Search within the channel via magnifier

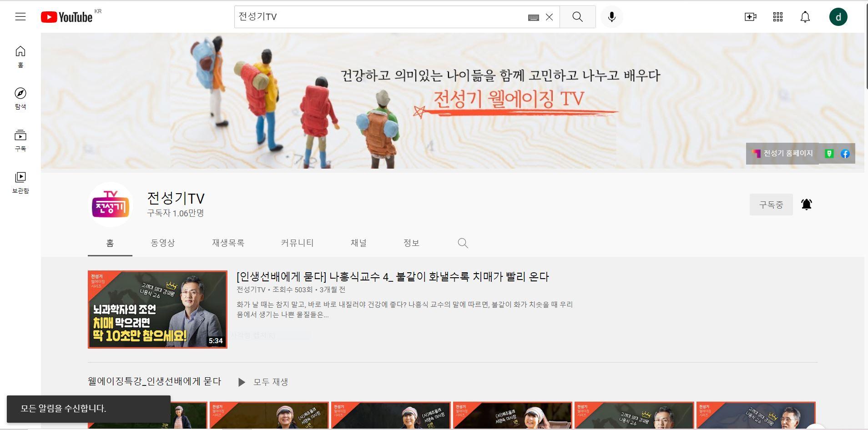(x=463, y=243)
